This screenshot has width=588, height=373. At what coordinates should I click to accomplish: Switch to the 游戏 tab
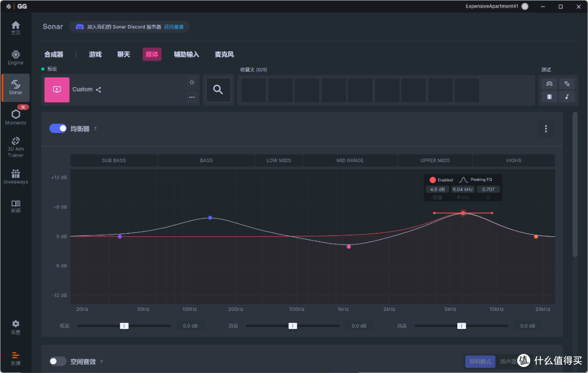(95, 54)
